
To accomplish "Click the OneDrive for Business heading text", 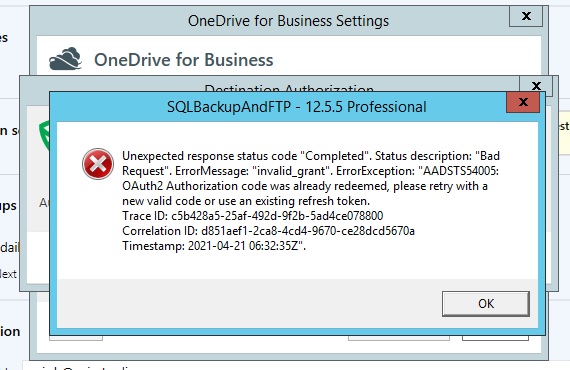I will point(184,60).
